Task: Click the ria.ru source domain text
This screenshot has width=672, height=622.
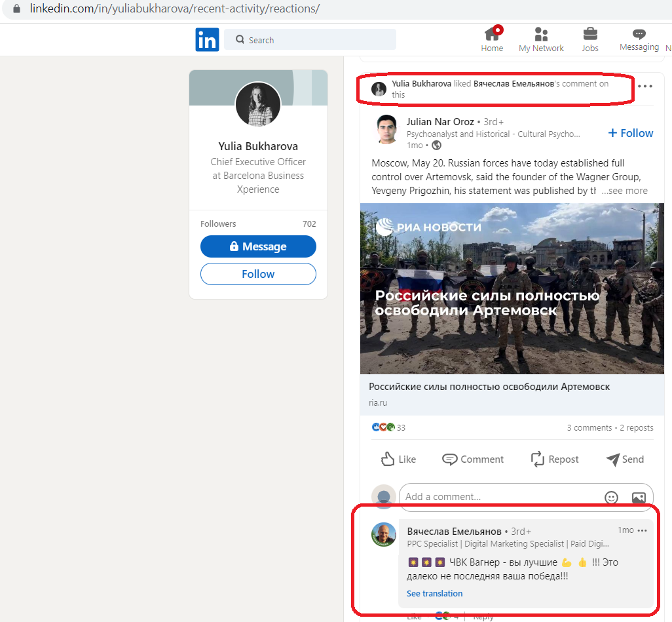Action: tap(377, 403)
